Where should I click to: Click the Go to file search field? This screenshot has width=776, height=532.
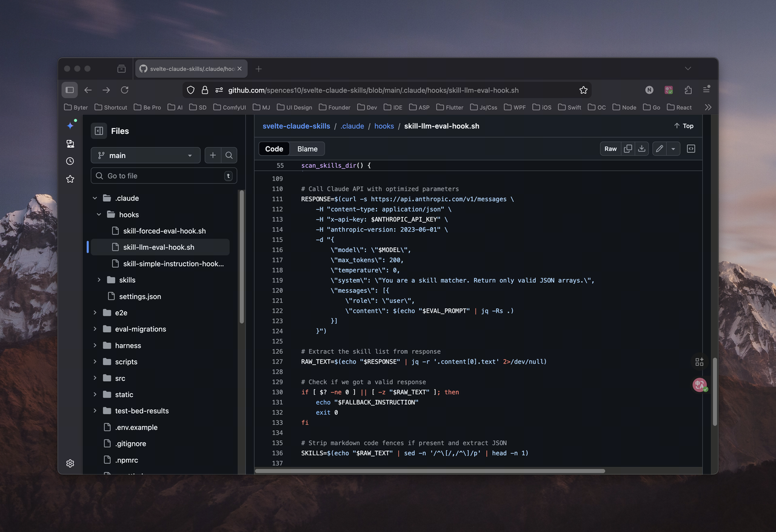[164, 176]
